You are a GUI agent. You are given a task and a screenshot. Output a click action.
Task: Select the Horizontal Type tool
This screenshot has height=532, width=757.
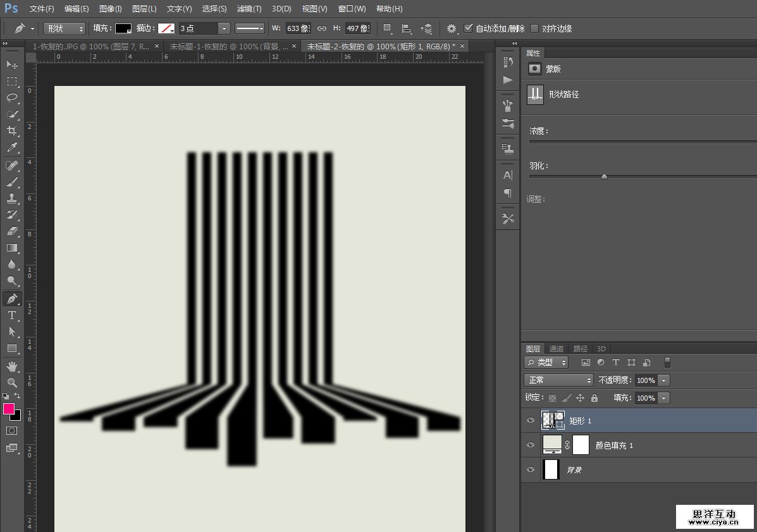12,315
